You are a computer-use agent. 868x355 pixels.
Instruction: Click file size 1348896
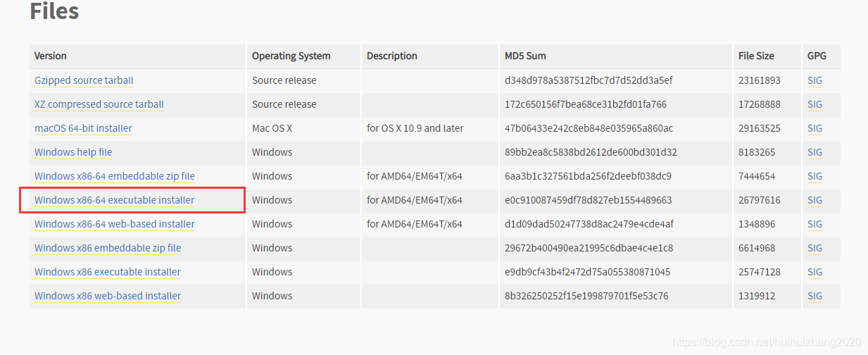click(757, 224)
